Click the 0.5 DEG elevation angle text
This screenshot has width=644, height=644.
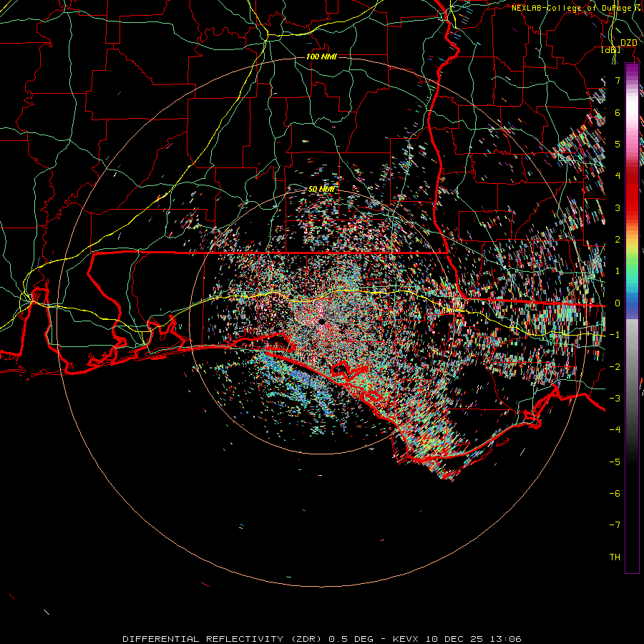tap(351, 639)
